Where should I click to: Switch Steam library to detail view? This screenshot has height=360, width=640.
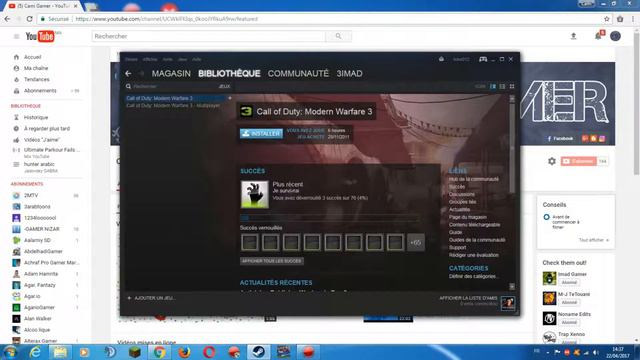click(493, 87)
